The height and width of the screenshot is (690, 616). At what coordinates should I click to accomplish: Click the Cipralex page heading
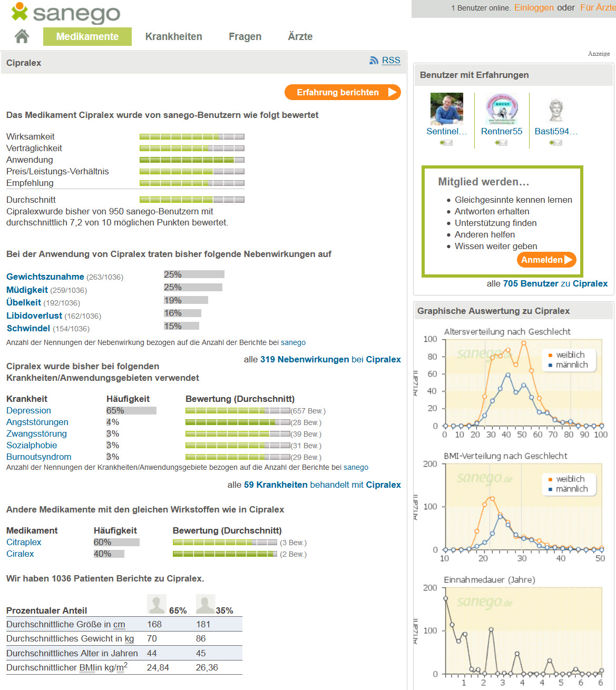(x=24, y=63)
